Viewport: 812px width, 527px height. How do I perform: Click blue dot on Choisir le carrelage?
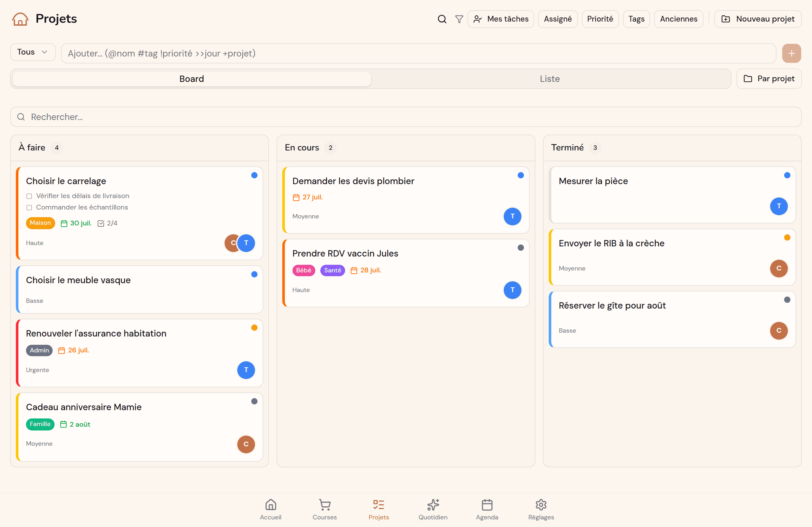[x=254, y=176]
